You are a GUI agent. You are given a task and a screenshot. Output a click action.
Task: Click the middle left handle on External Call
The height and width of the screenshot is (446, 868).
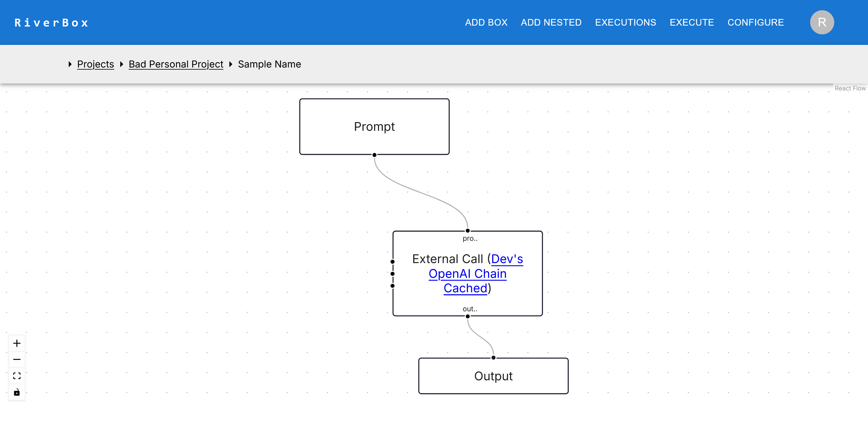click(x=392, y=274)
